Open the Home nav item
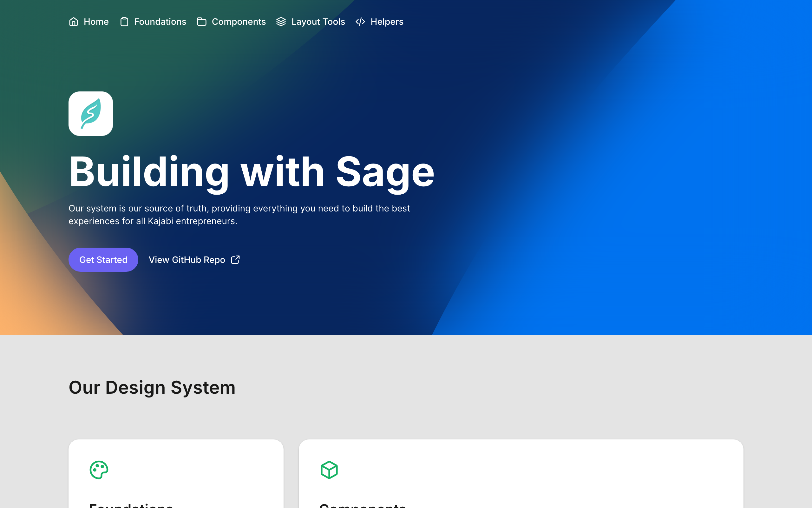 [x=88, y=22]
